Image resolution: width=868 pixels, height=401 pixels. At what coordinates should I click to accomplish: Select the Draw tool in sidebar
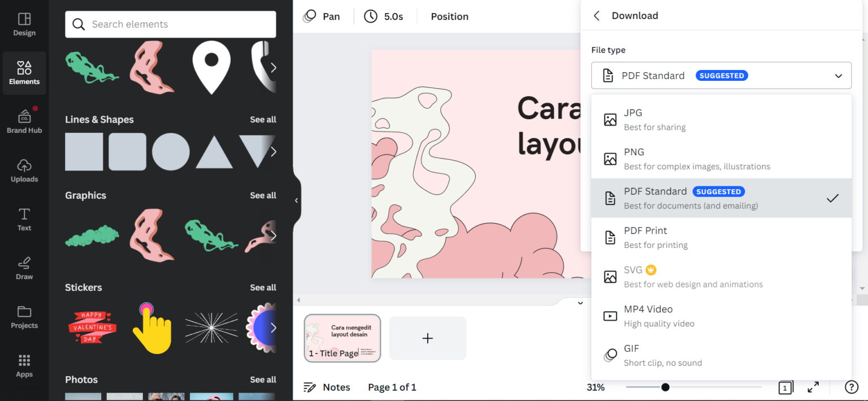pyautogui.click(x=24, y=268)
